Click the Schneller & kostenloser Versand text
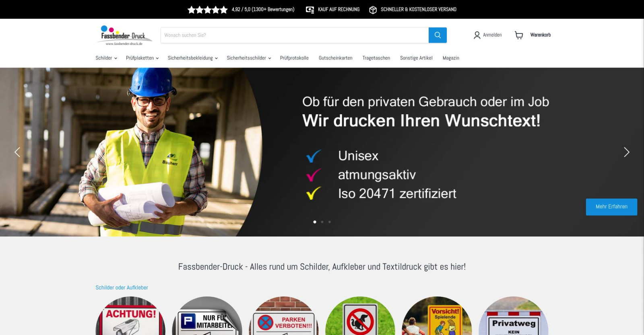This screenshot has height=335, width=644. 419,9
